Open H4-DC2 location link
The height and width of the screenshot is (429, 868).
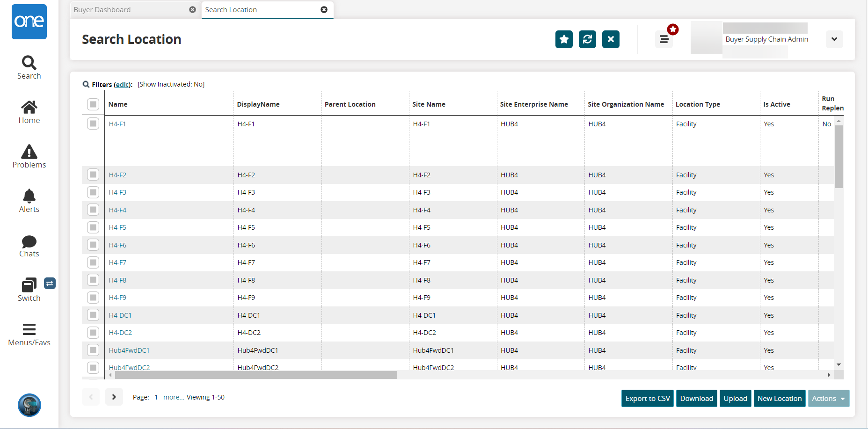coord(120,333)
